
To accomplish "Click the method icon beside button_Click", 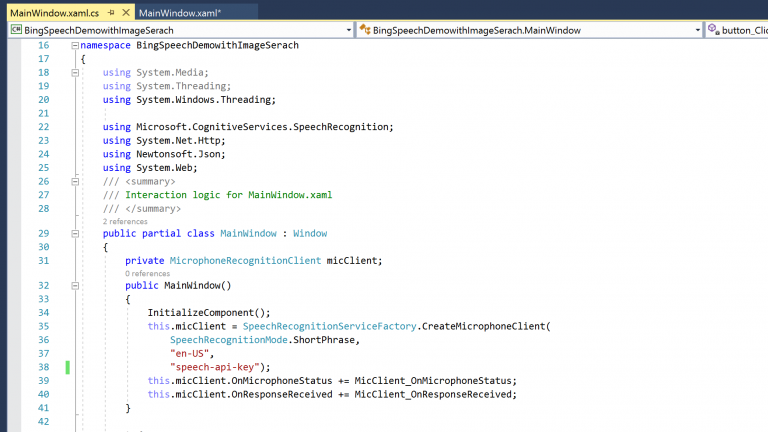I will [713, 30].
